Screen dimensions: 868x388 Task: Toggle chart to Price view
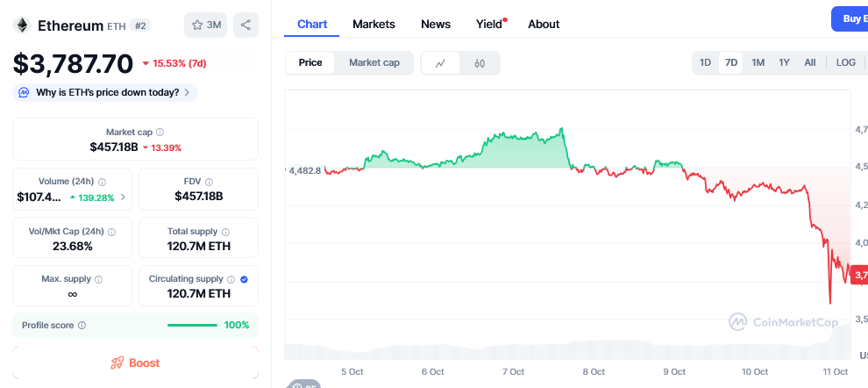click(x=310, y=62)
